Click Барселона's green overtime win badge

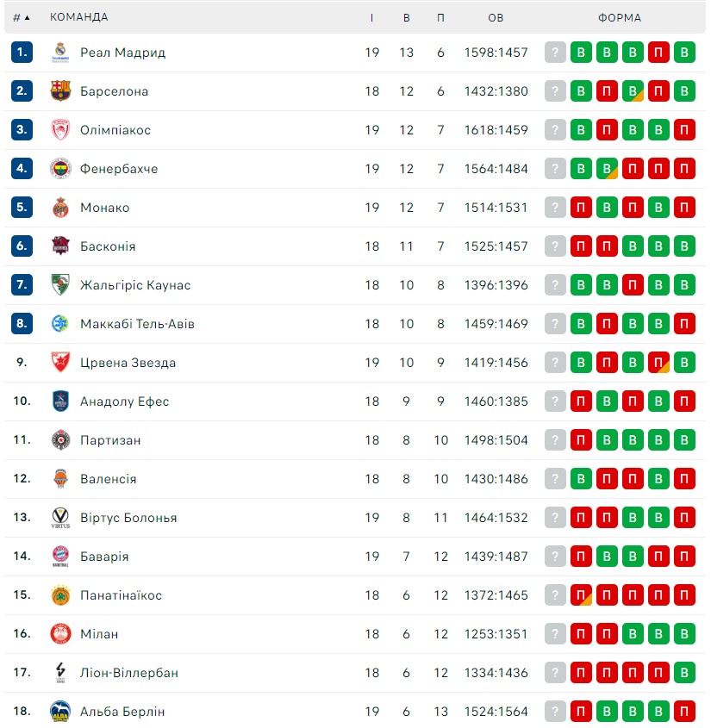(x=633, y=91)
